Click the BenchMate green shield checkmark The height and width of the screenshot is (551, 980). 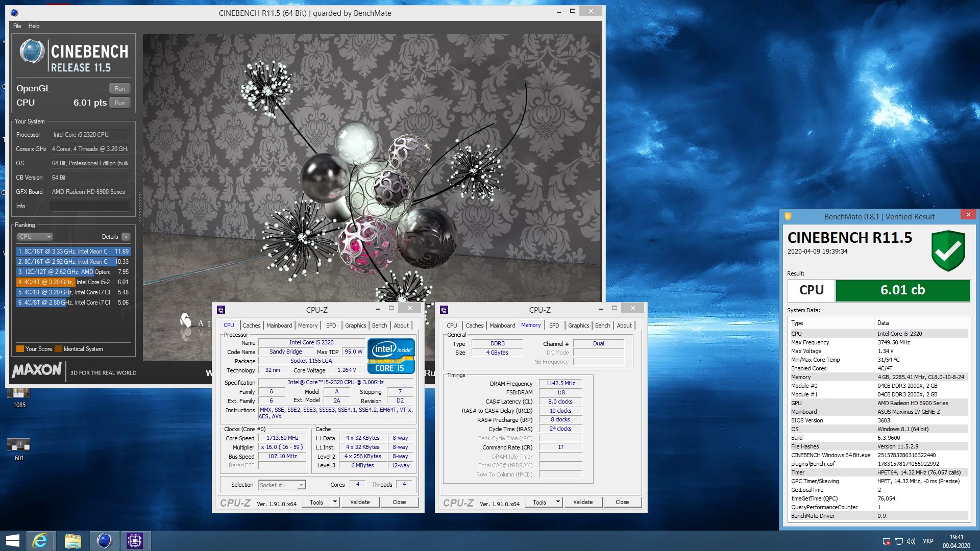(x=948, y=251)
